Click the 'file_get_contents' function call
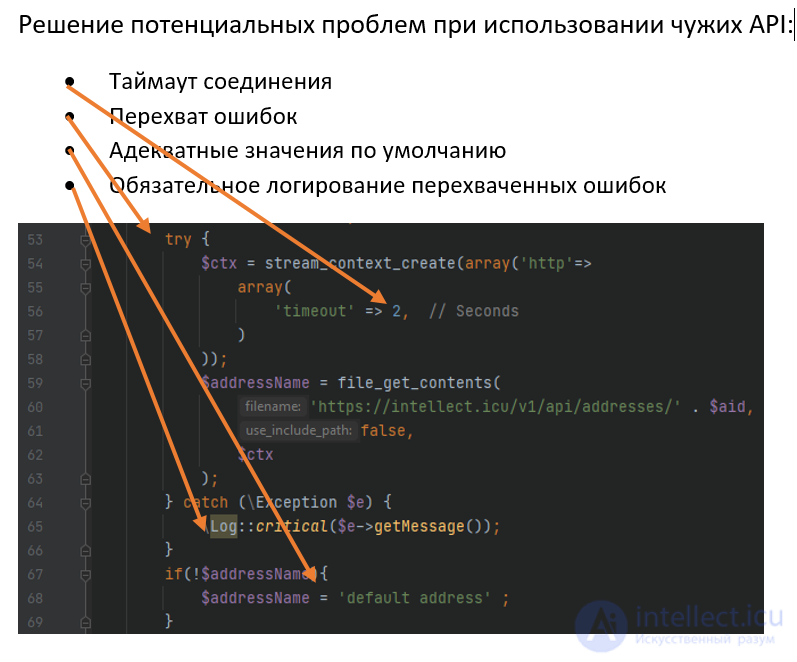The width and height of the screenshot is (797, 662). (x=414, y=383)
